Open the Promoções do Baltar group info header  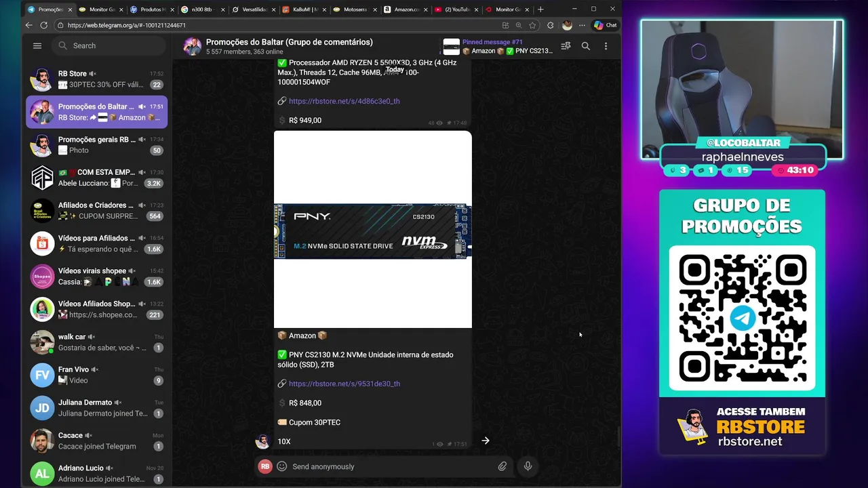click(290, 46)
